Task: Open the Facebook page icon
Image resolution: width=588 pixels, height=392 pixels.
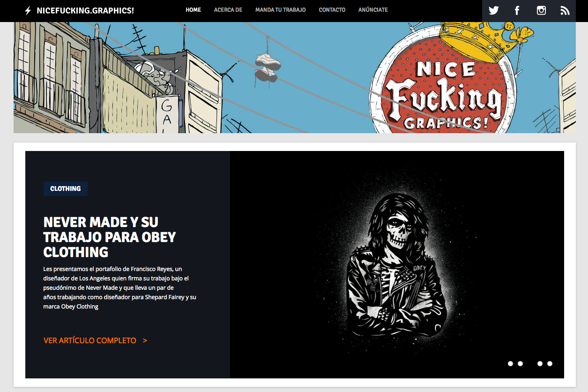Action: click(517, 10)
